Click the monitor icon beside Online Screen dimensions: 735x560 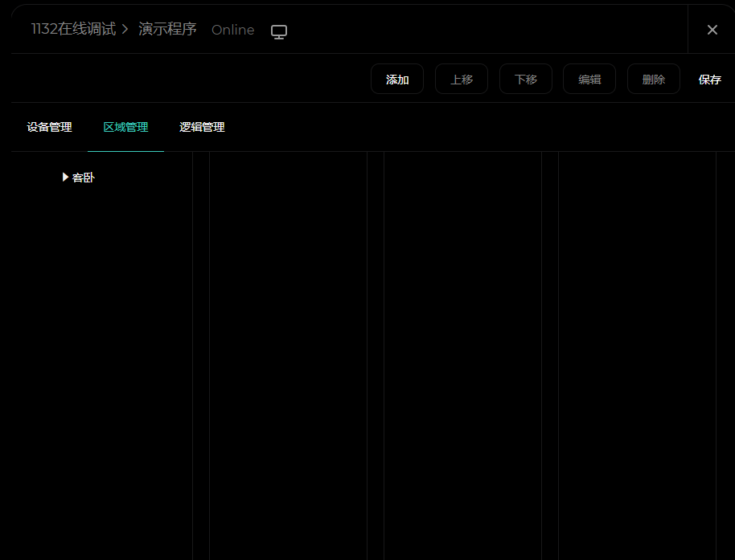[279, 31]
